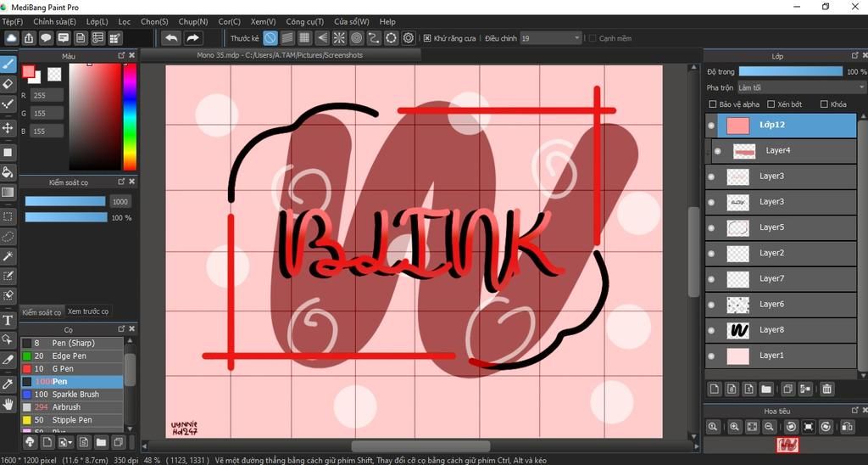Screen dimensions: 868x465
Task: Select the G Pen brush
Action: click(x=72, y=369)
